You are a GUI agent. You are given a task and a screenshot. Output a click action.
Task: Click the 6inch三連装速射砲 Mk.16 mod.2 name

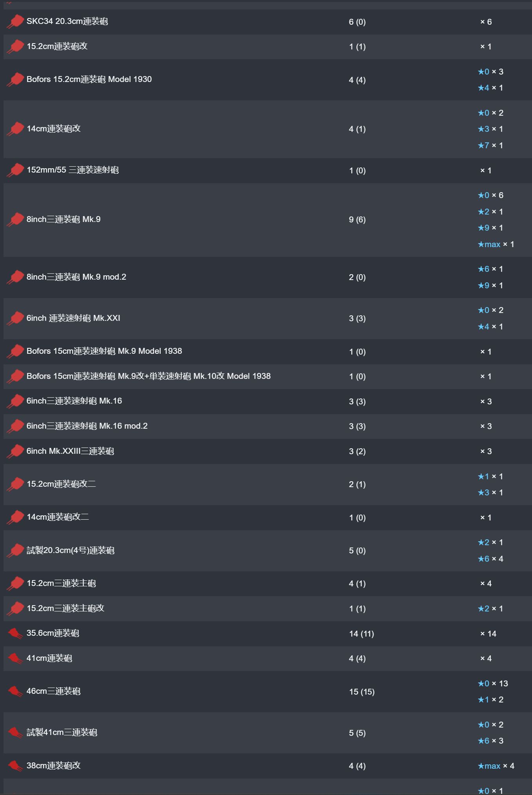coord(87,426)
